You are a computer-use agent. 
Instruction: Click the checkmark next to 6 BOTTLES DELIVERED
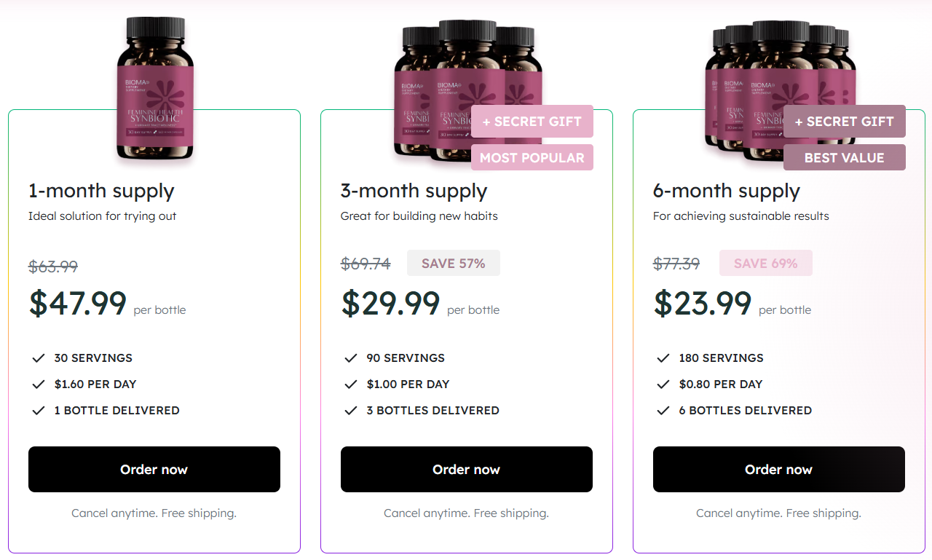(663, 410)
